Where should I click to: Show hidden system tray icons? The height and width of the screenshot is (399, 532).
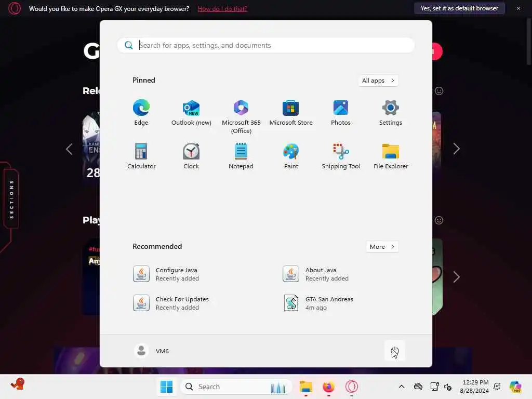(x=402, y=387)
